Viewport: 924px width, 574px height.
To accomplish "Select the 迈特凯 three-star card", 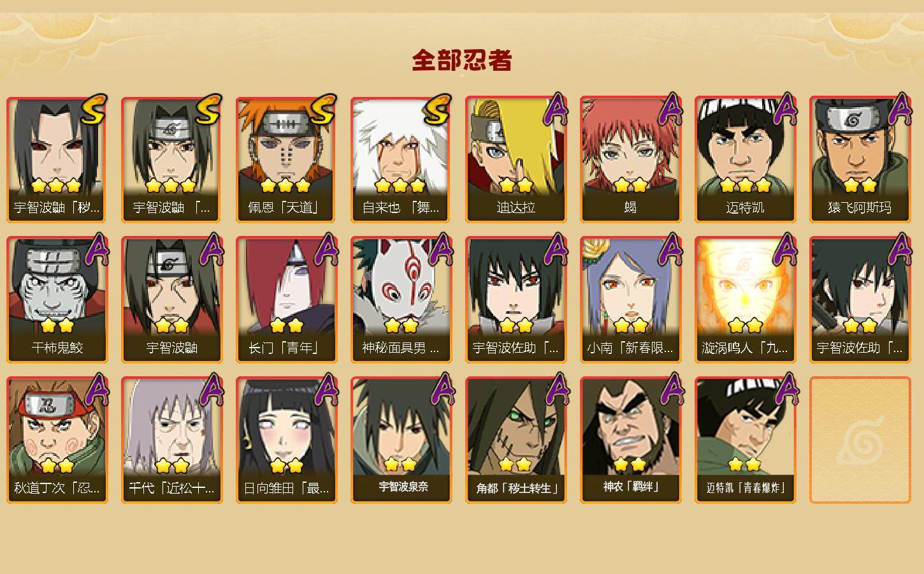I will click(745, 159).
